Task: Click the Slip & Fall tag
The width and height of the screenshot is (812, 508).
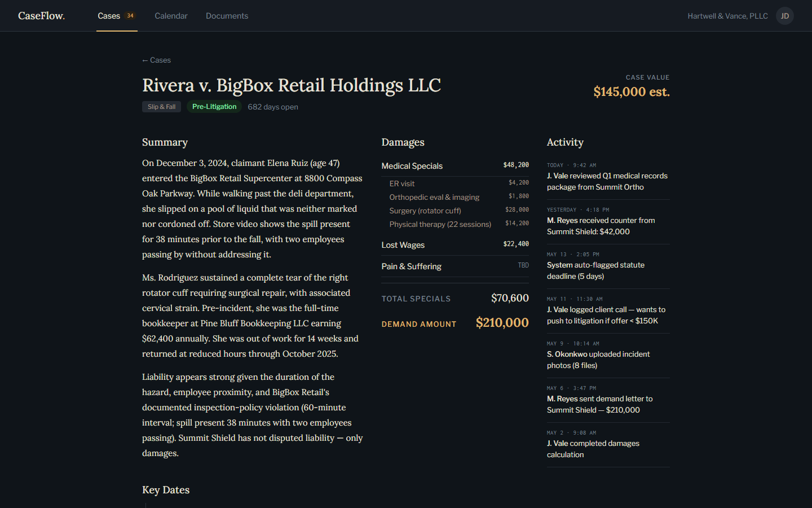Action: pyautogui.click(x=161, y=107)
